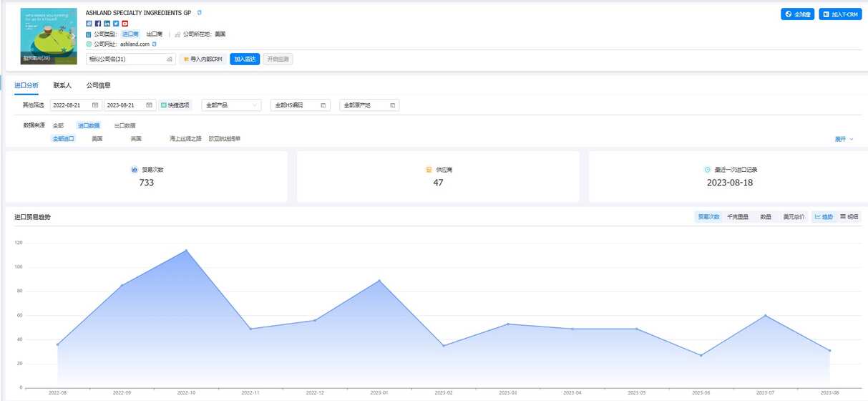Show chart by 贸易次数
This screenshot has height=401, width=868.
click(708, 217)
